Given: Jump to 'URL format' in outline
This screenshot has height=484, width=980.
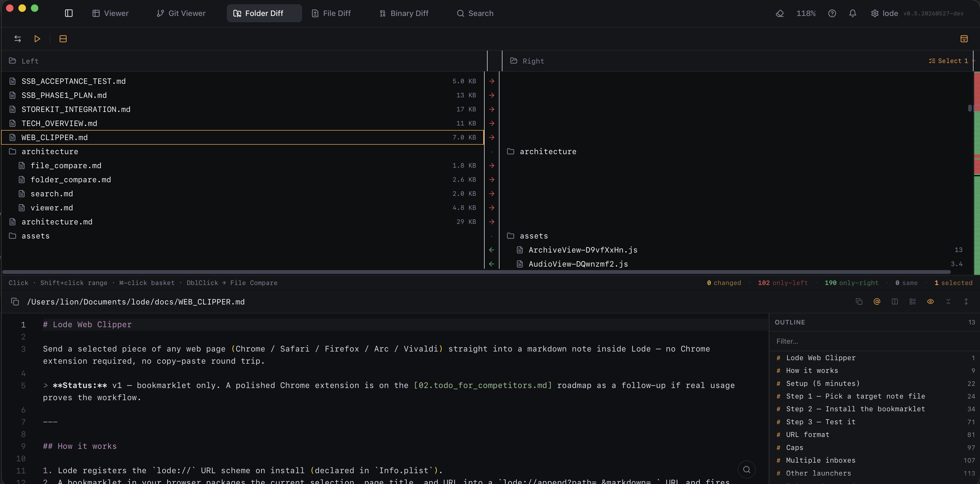Looking at the screenshot, I should coord(874,435).
